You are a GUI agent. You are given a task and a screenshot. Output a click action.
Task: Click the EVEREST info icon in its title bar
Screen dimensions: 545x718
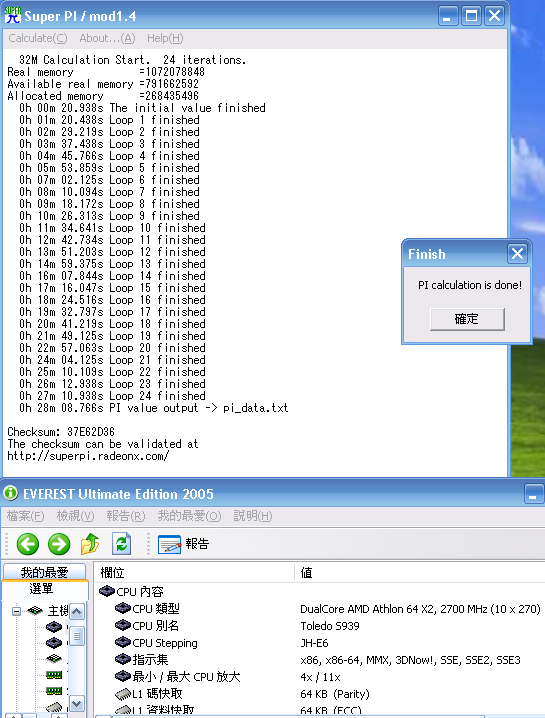tap(10, 494)
